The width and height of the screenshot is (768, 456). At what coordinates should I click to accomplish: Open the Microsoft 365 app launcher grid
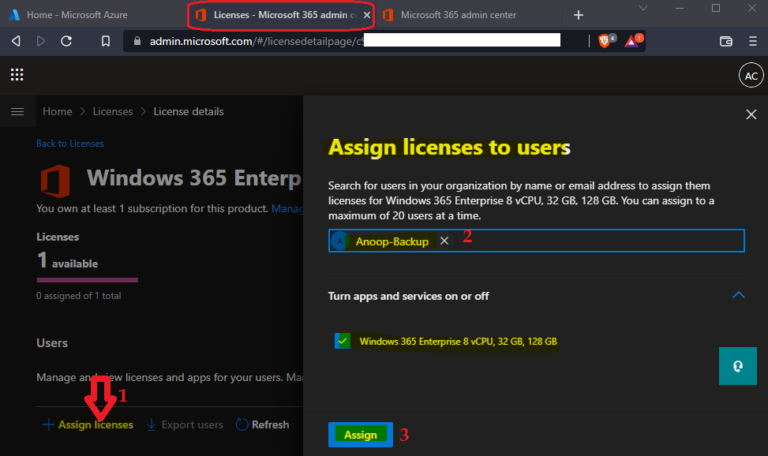(17, 74)
